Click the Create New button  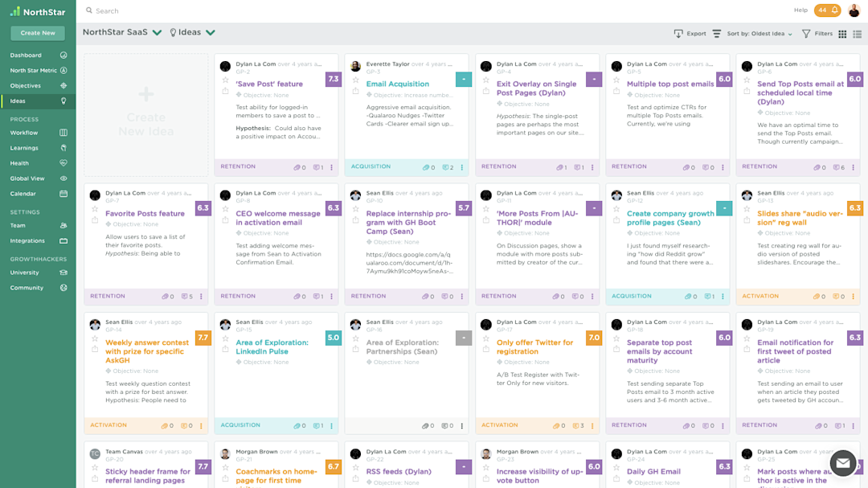(x=38, y=33)
